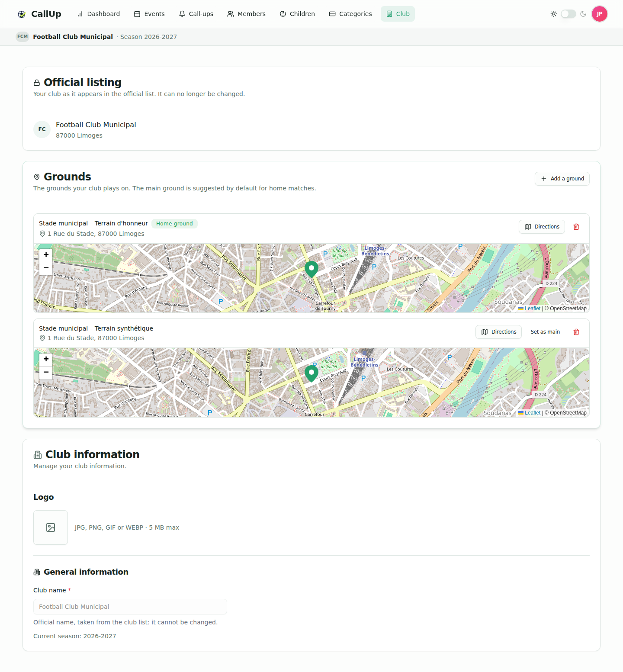Open Leaflet link on Terrain d'honneur map
Image resolution: width=623 pixels, height=672 pixels.
[530, 309]
